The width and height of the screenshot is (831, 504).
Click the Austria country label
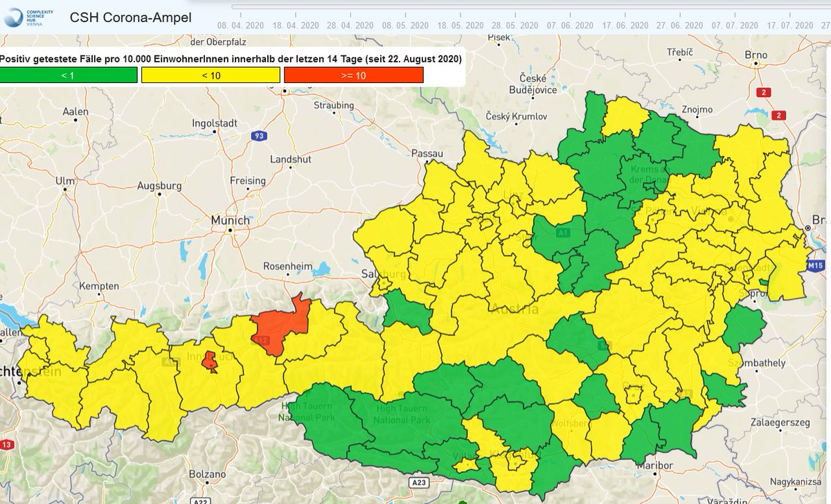tap(514, 309)
